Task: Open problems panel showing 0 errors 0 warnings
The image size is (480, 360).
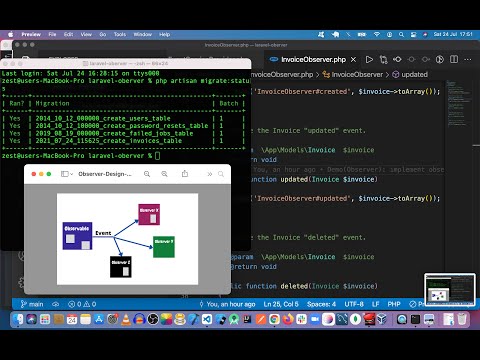Action: pos(82,304)
